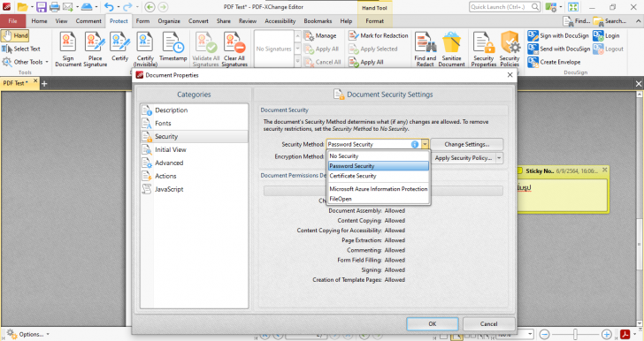Open the File menu

pyautogui.click(x=12, y=21)
